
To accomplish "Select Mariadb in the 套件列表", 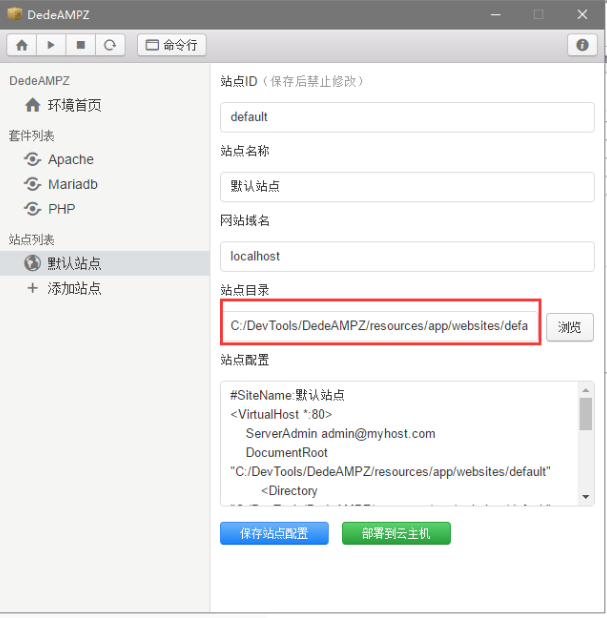I will tap(73, 184).
